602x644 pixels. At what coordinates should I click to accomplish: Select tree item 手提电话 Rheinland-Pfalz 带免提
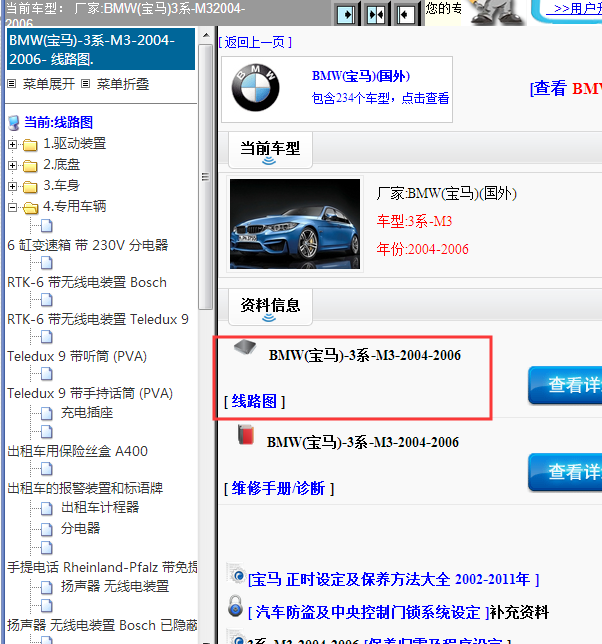click(102, 567)
